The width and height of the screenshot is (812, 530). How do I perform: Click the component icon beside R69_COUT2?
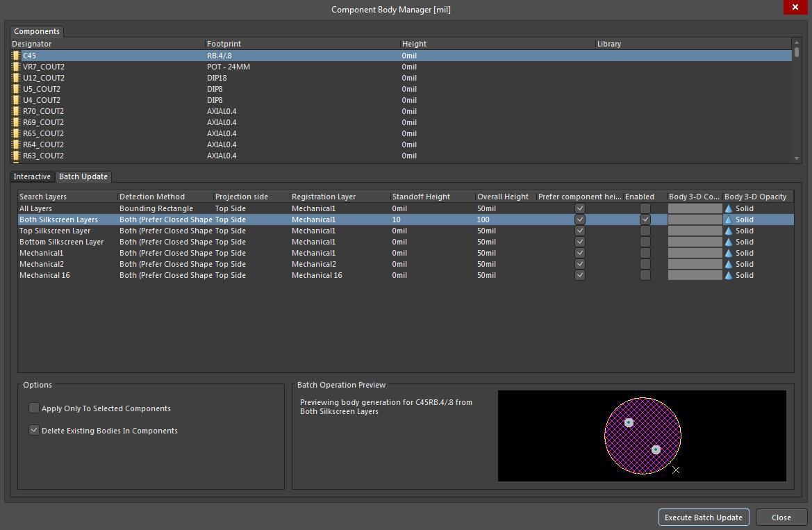click(16, 122)
